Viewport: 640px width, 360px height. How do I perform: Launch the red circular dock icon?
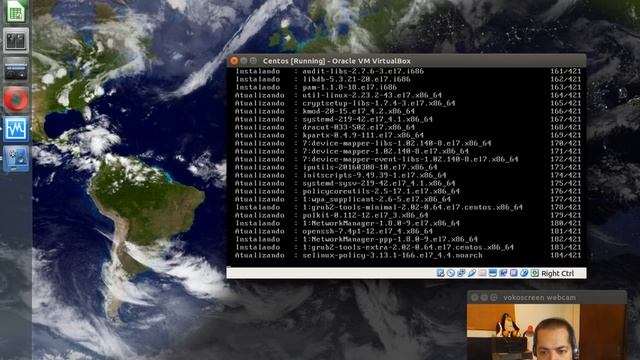[16, 99]
